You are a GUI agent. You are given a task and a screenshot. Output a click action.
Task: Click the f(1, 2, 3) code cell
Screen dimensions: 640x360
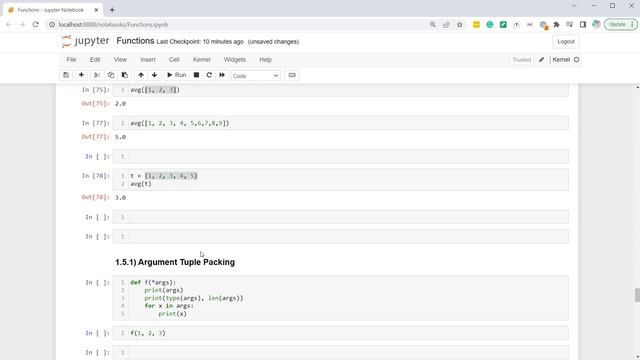click(x=340, y=333)
